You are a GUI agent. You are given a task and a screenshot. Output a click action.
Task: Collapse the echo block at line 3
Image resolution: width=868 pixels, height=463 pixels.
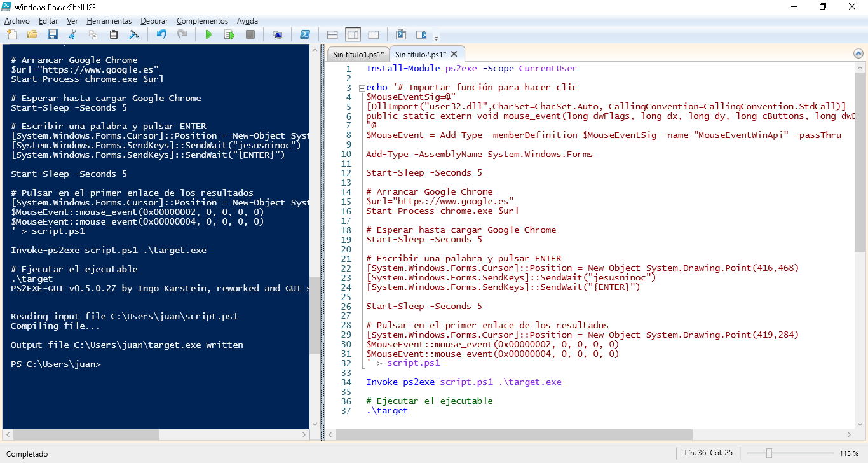point(362,88)
